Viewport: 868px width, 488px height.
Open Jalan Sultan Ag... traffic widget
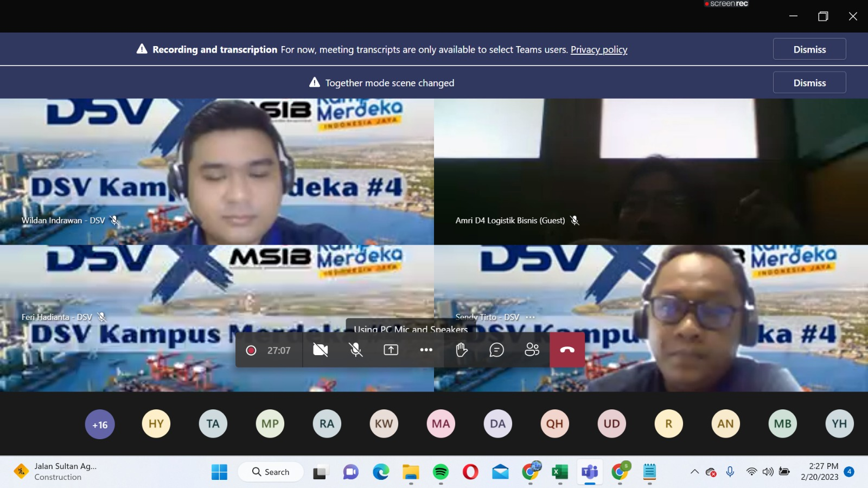tap(55, 472)
